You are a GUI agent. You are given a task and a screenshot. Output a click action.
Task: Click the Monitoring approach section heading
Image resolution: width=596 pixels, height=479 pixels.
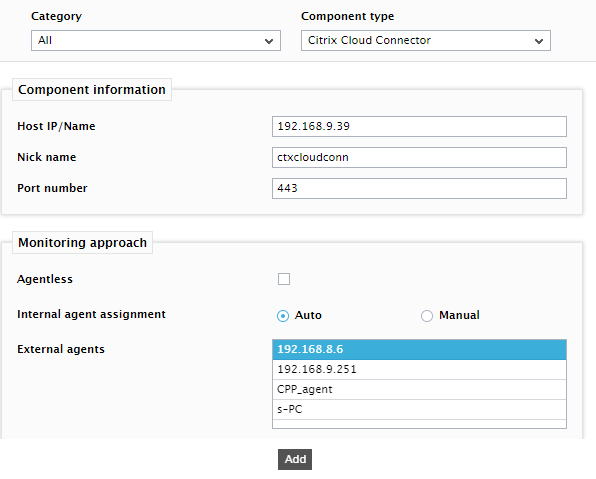coord(82,243)
